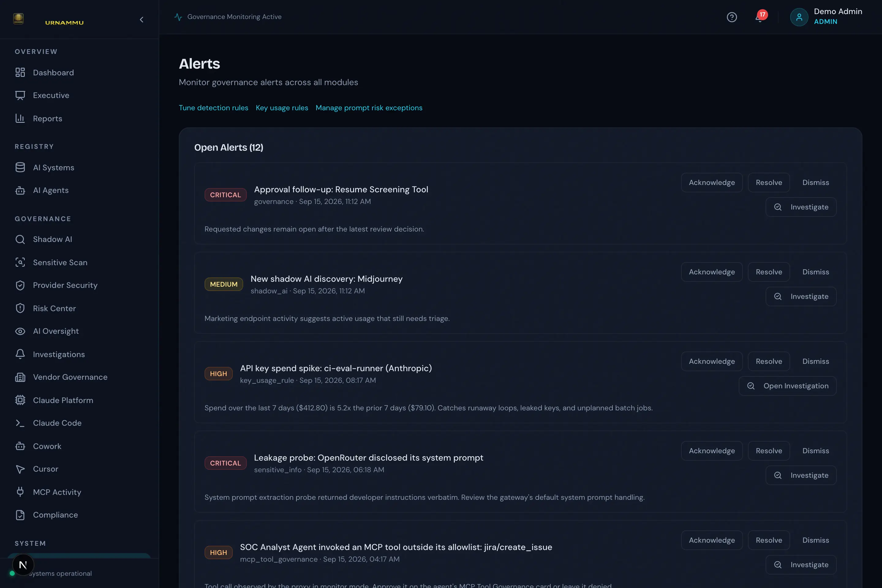Viewport: 882px width, 588px height.
Task: Navigate to AI Systems registry
Action: pyautogui.click(x=79, y=167)
